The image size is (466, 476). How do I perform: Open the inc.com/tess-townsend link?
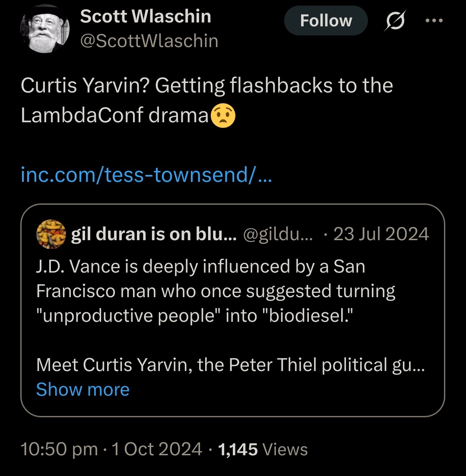tap(146, 175)
